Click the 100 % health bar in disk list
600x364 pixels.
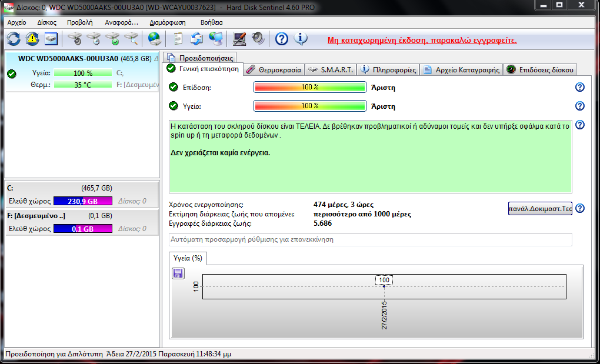83,73
